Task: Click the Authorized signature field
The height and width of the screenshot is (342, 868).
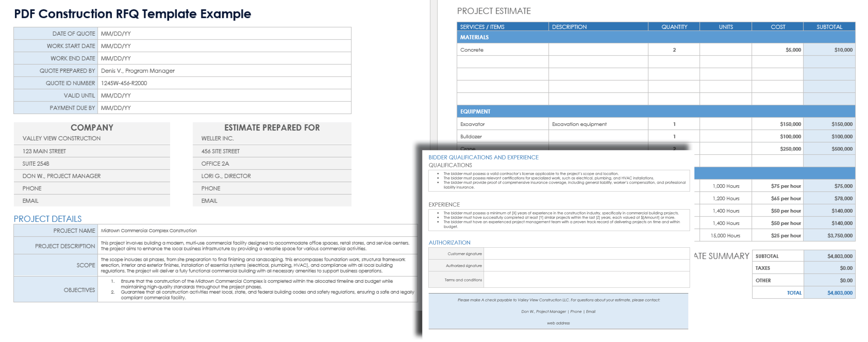Action: tap(587, 266)
